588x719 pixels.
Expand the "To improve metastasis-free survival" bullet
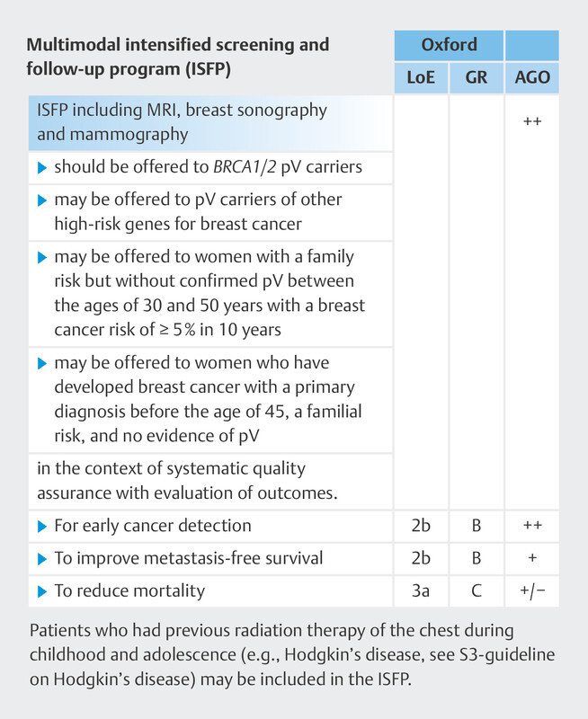[x=43, y=558]
